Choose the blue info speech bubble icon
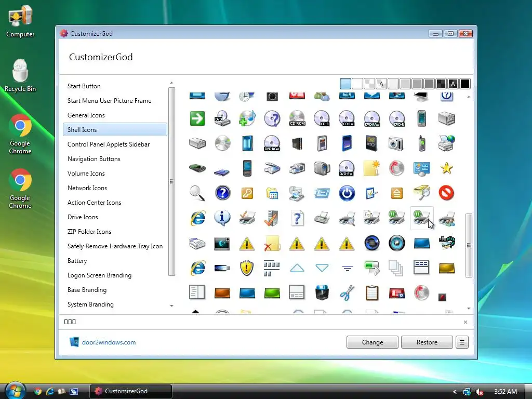 tap(222, 218)
